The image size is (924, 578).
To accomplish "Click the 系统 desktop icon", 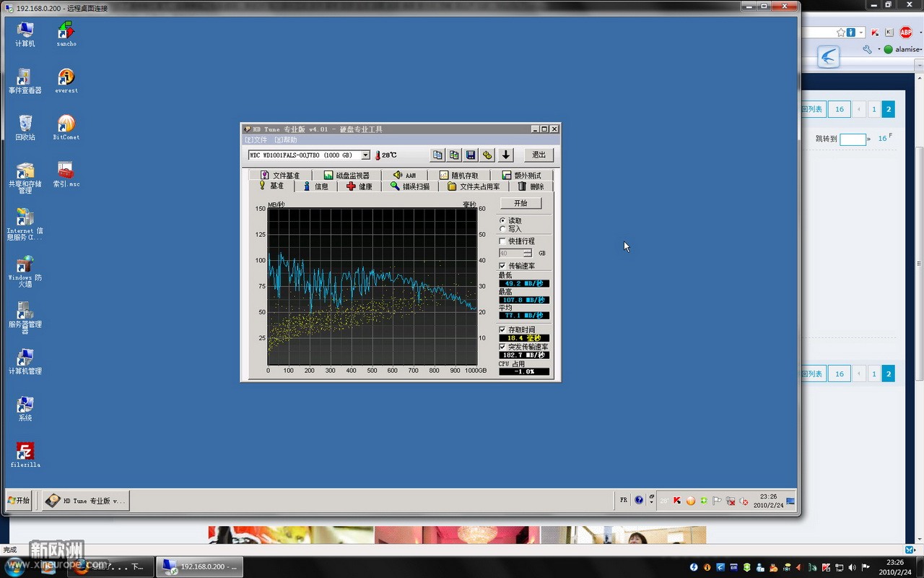I will click(25, 408).
